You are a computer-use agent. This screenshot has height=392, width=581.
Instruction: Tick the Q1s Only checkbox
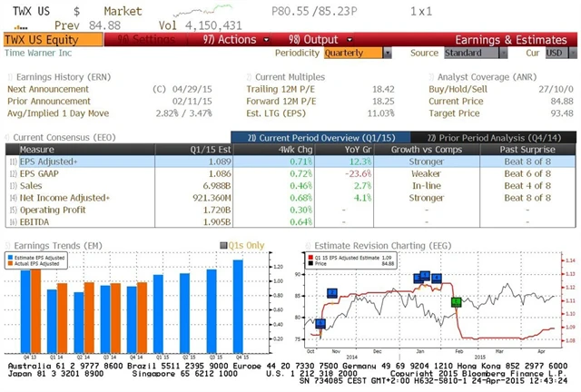(222, 246)
